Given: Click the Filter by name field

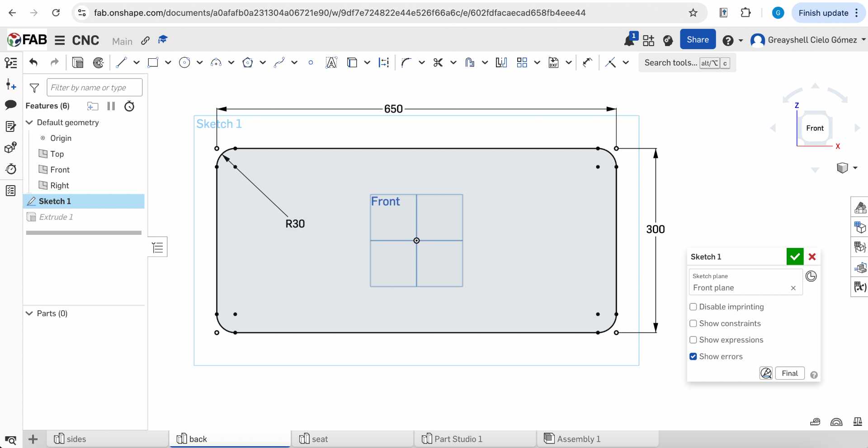Looking at the screenshot, I should point(94,88).
